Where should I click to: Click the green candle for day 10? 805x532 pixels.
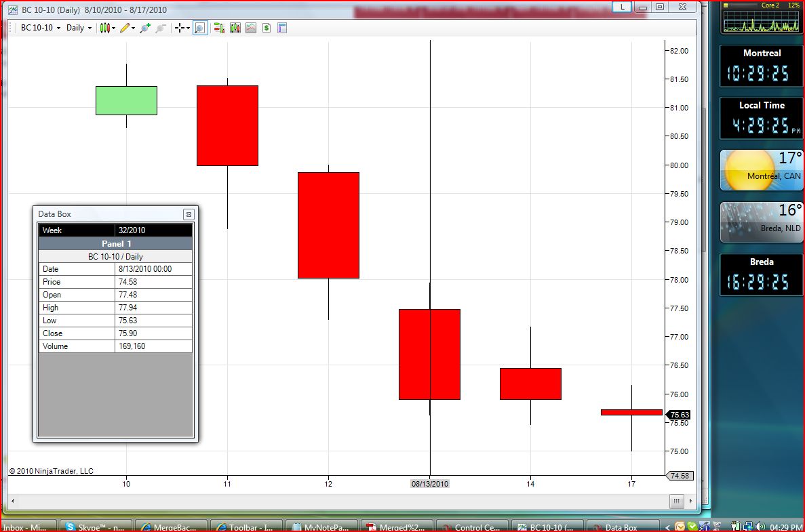coord(126,100)
